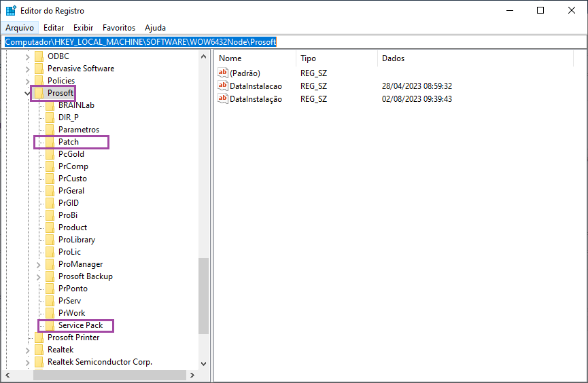
Task: Expand the Realtek Semiconductor Corp. key
Action: click(x=27, y=363)
